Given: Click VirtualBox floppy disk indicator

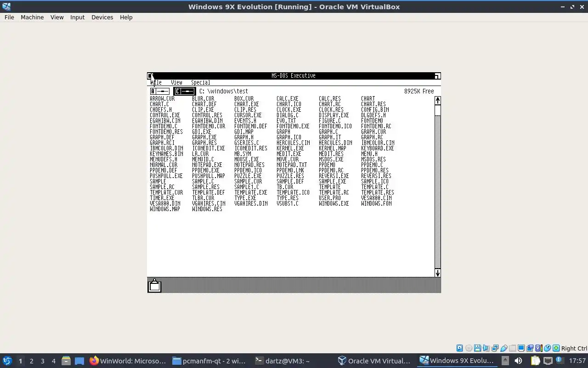Looking at the screenshot, I should pos(477,348).
